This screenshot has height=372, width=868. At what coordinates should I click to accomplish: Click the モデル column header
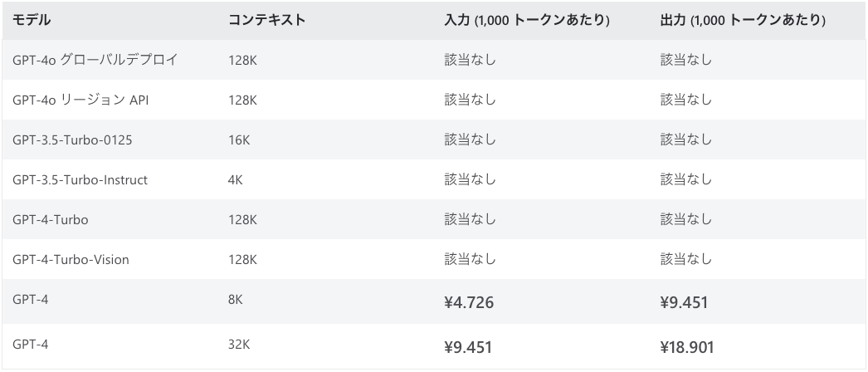pyautogui.click(x=32, y=20)
